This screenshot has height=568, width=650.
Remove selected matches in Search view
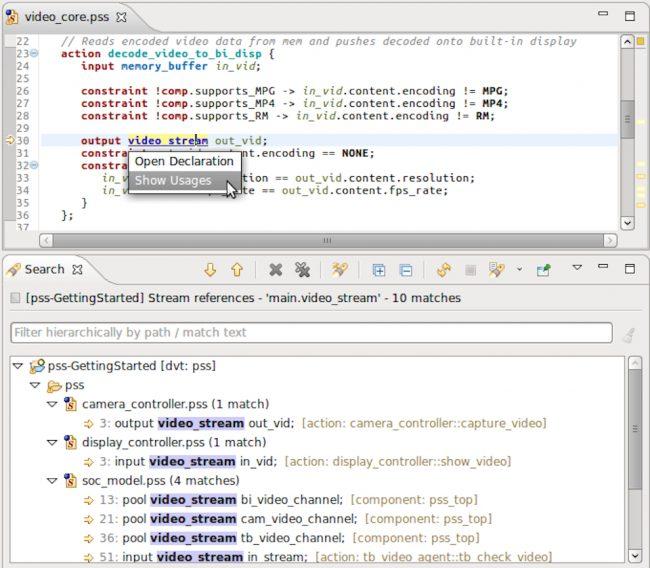pyautogui.click(x=276, y=270)
